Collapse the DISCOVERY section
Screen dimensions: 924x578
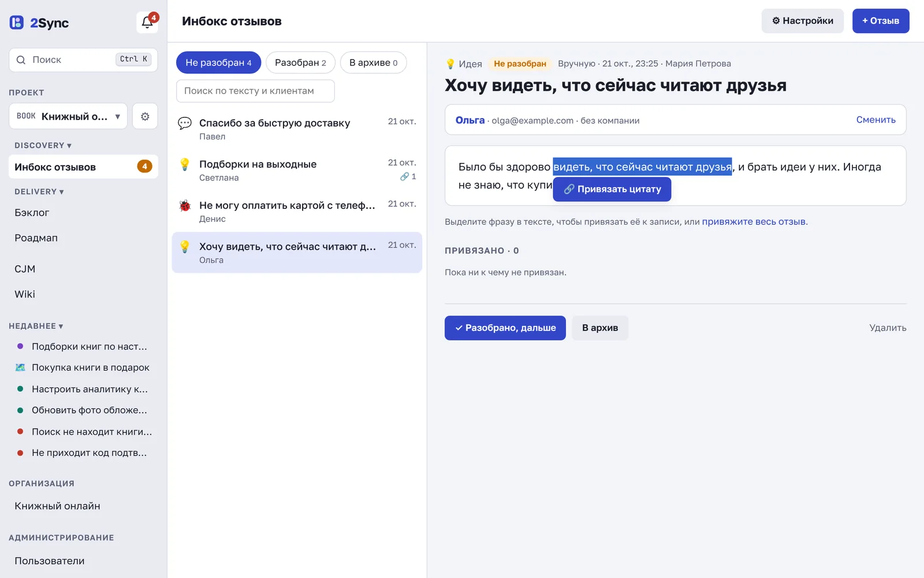tap(43, 145)
